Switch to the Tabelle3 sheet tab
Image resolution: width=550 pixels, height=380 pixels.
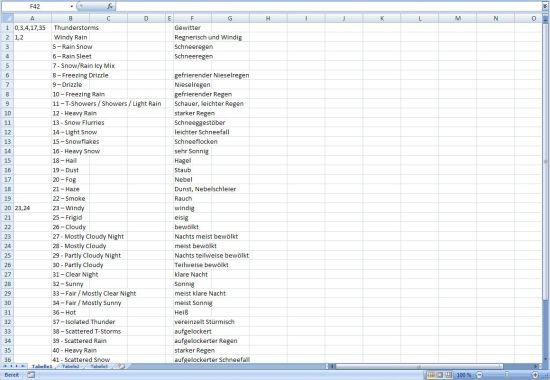tap(99, 366)
